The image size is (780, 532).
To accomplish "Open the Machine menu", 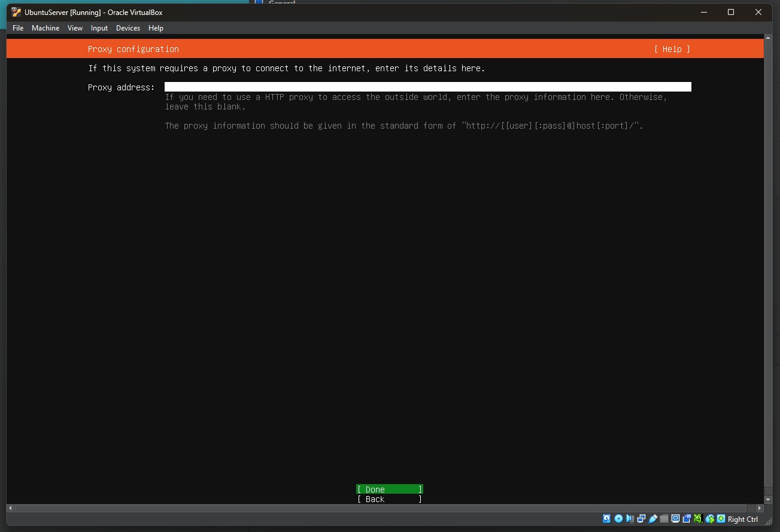I will pos(45,28).
